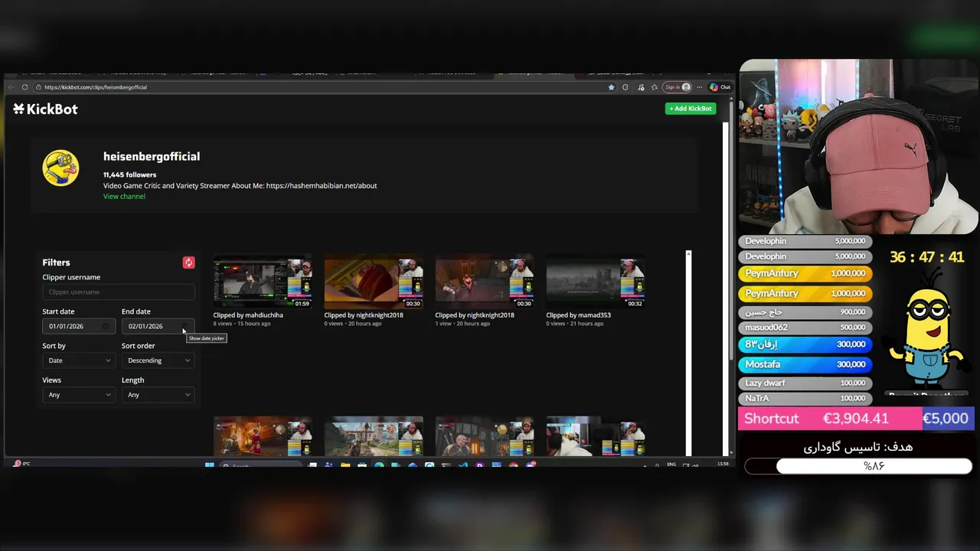The width and height of the screenshot is (980, 551).
Task: Click the heisenbergofficial minion avatar
Action: 60,168
